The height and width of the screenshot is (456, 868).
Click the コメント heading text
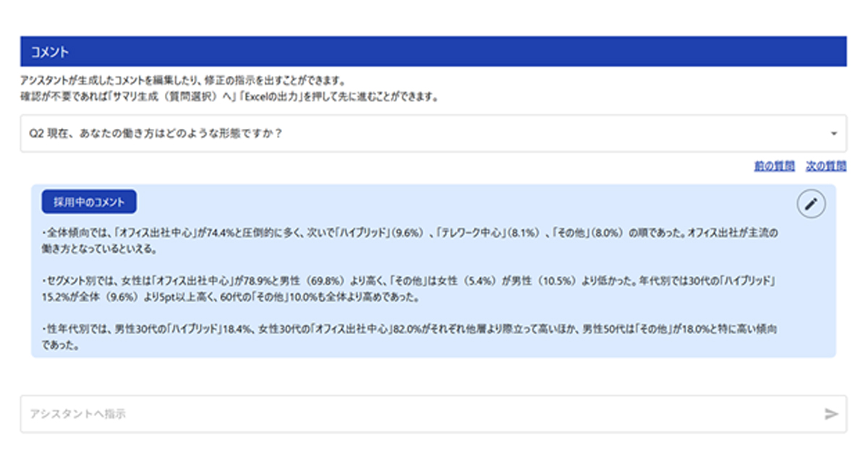[x=50, y=52]
